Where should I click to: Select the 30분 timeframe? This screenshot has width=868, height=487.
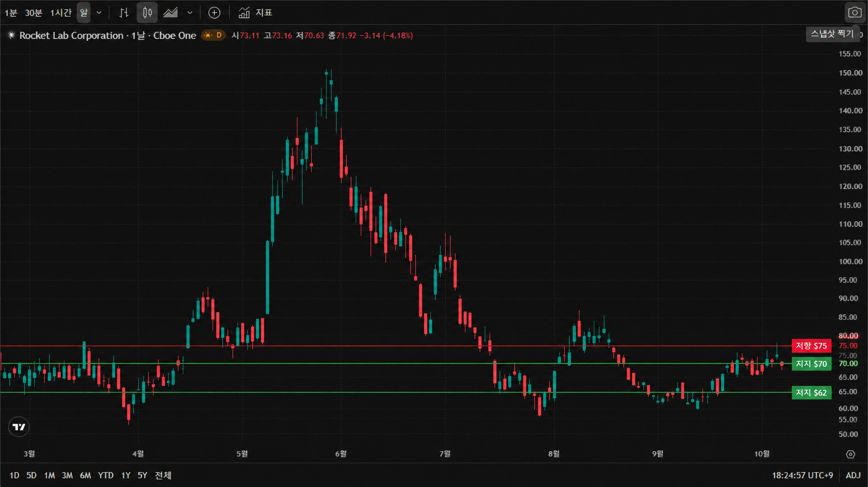(34, 13)
